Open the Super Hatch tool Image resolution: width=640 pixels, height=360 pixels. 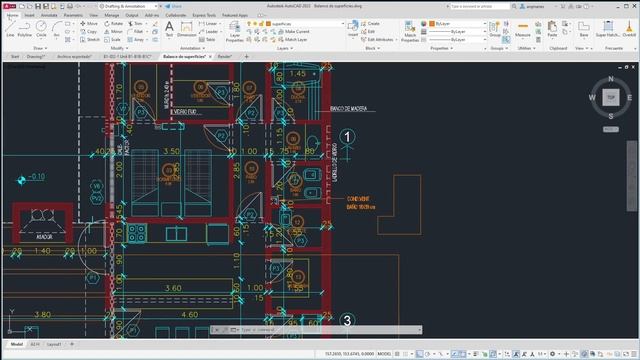(608, 29)
